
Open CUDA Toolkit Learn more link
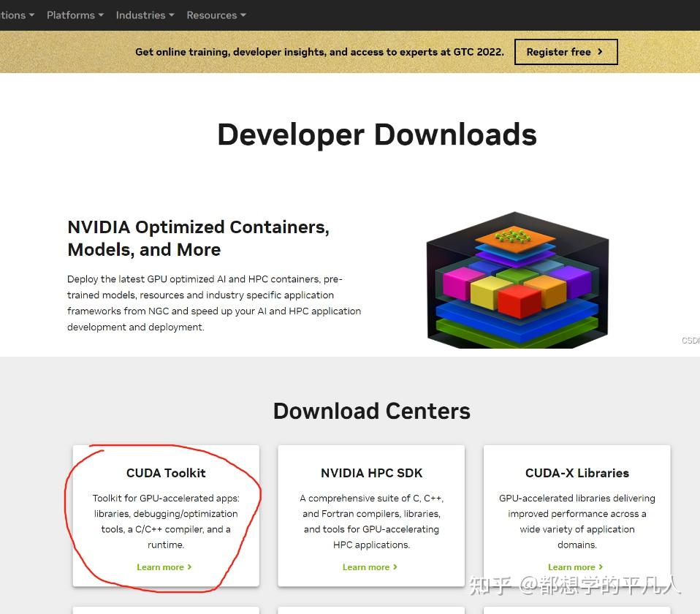(164, 566)
